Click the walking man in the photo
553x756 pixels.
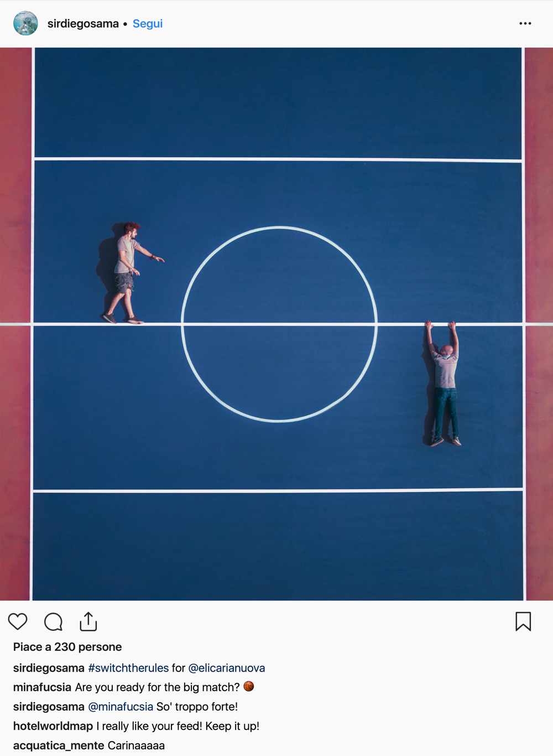tap(128, 273)
